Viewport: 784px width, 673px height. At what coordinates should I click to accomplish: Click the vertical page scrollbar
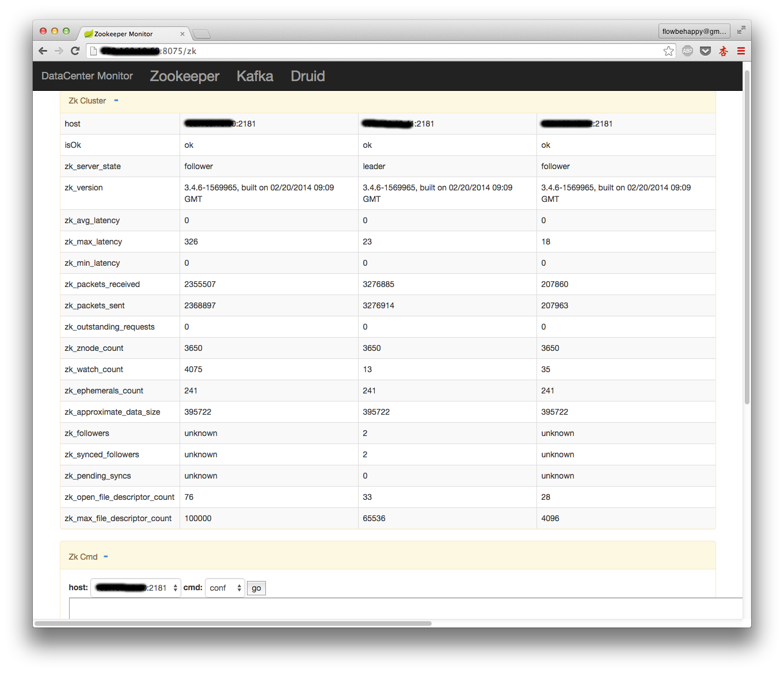coord(747,237)
